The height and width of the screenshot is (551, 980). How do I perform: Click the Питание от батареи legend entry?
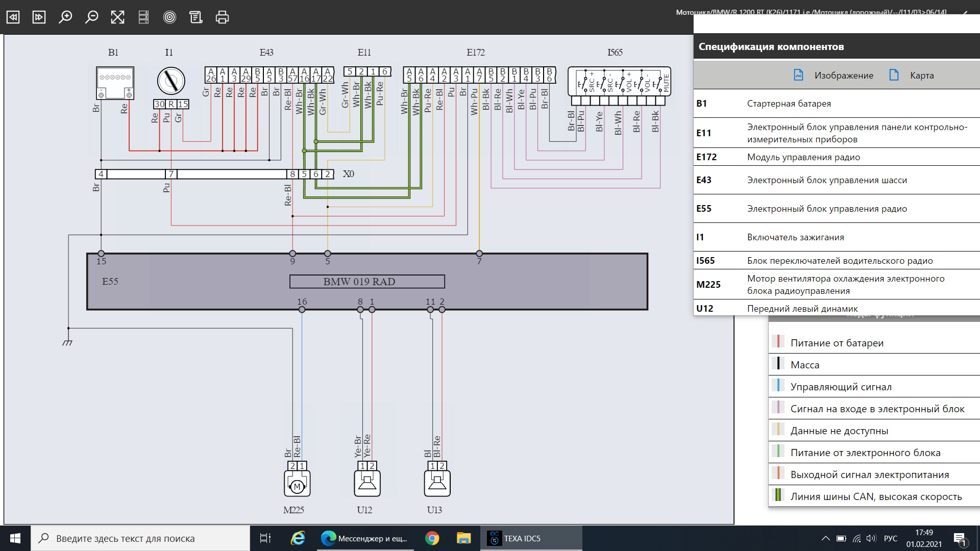837,343
